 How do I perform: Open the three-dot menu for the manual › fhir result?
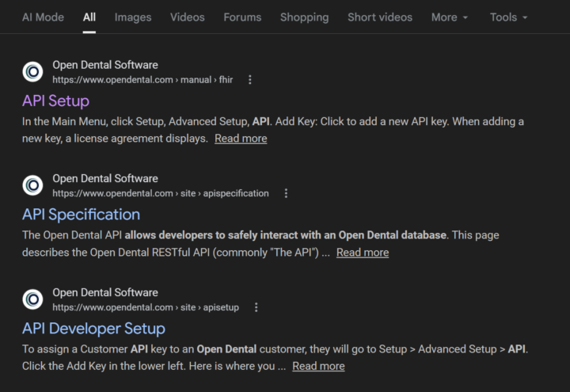(249, 80)
